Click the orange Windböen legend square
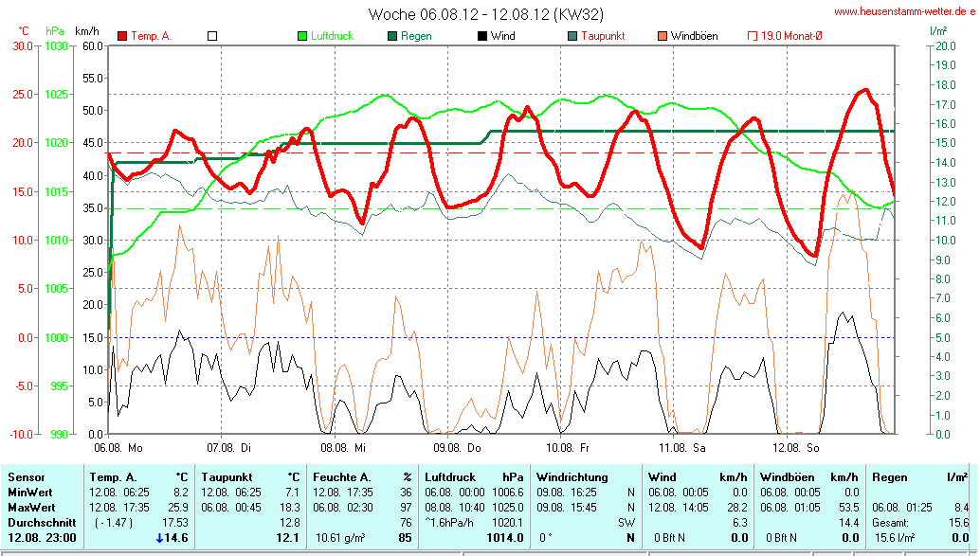 tap(662, 36)
